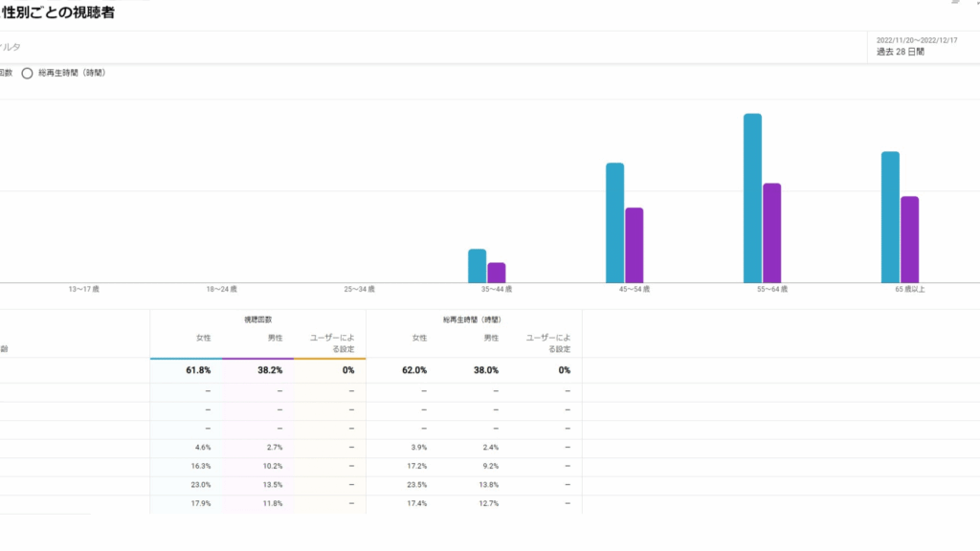Click ユーザーによる設定 header under 総再生時間（時間）
The image size is (980, 551).
pos(548,342)
